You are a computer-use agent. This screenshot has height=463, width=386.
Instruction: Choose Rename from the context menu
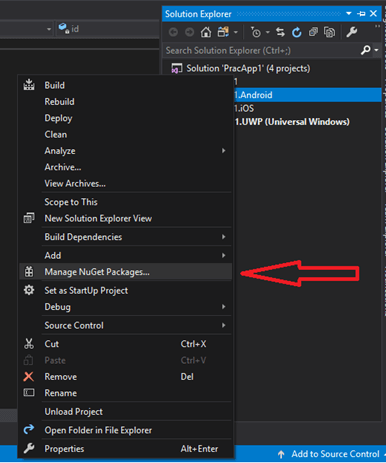point(60,393)
